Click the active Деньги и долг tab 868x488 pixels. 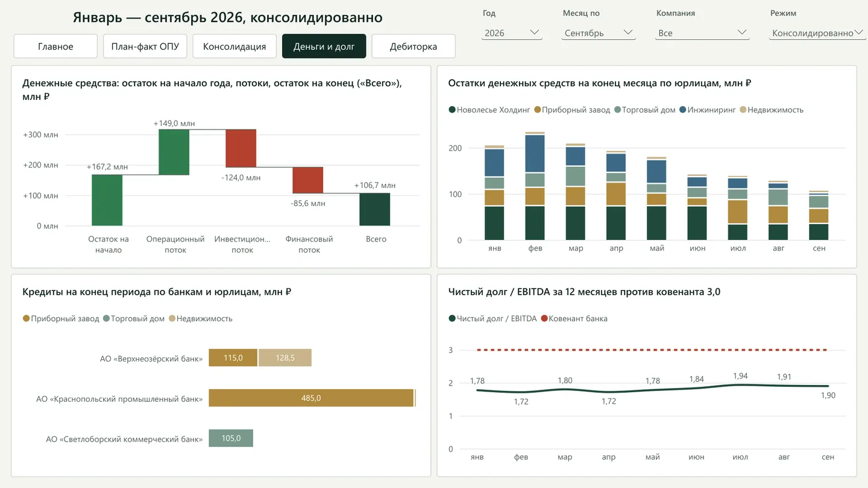click(x=324, y=46)
